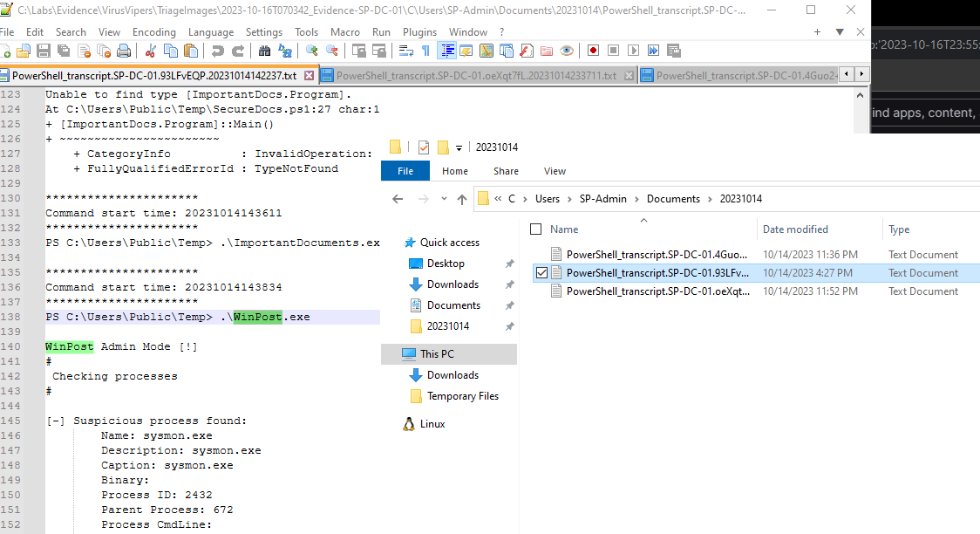This screenshot has width=980, height=534.
Task: Click the Monitoring eye icon
Action: pyautogui.click(x=567, y=51)
